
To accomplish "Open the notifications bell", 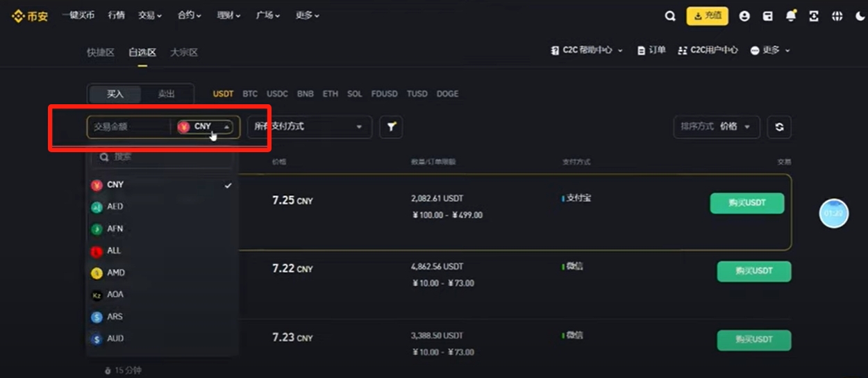I will pyautogui.click(x=790, y=16).
